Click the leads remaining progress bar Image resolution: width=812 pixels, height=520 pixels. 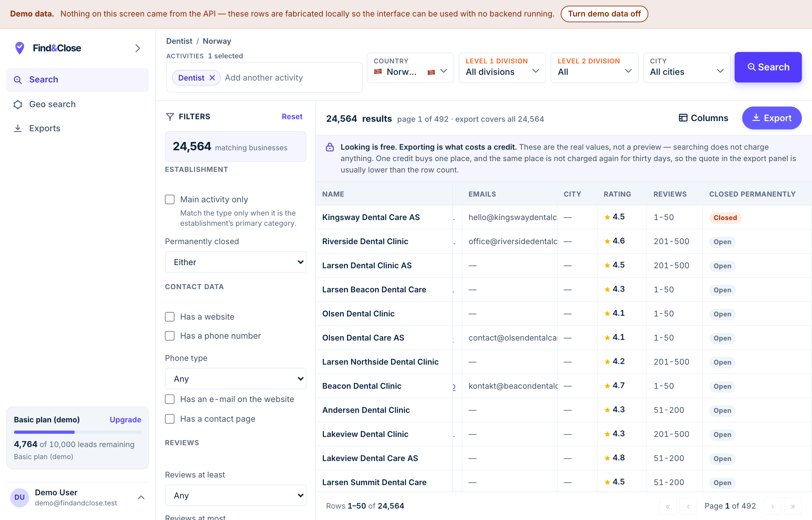78,432
